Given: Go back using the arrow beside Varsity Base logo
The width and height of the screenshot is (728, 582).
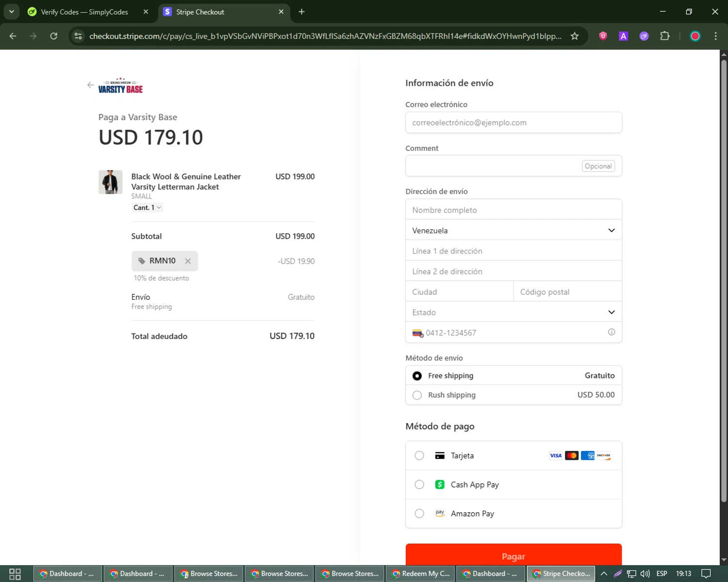Looking at the screenshot, I should (x=90, y=85).
